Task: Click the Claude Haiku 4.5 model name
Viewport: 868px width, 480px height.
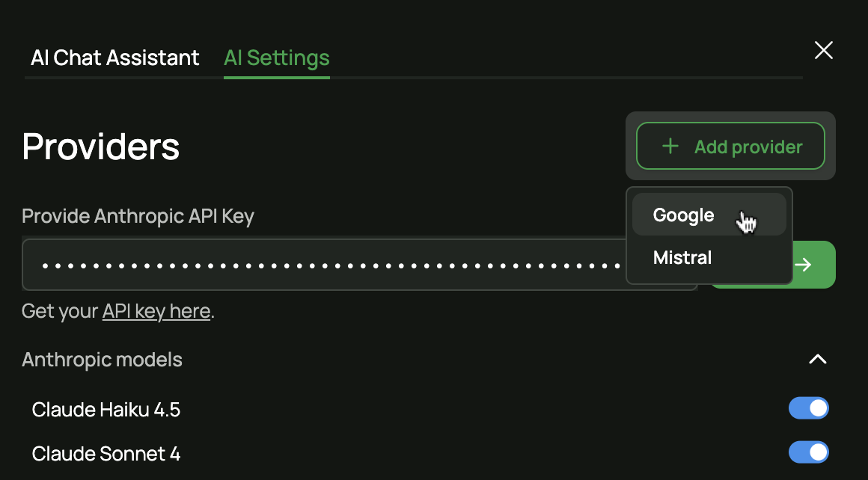Action: [x=106, y=410]
